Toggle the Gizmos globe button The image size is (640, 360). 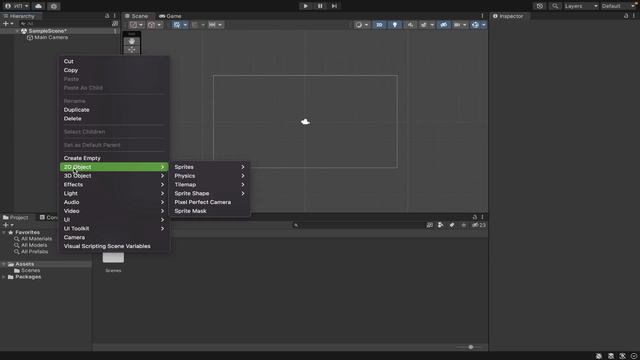[x=475, y=25]
